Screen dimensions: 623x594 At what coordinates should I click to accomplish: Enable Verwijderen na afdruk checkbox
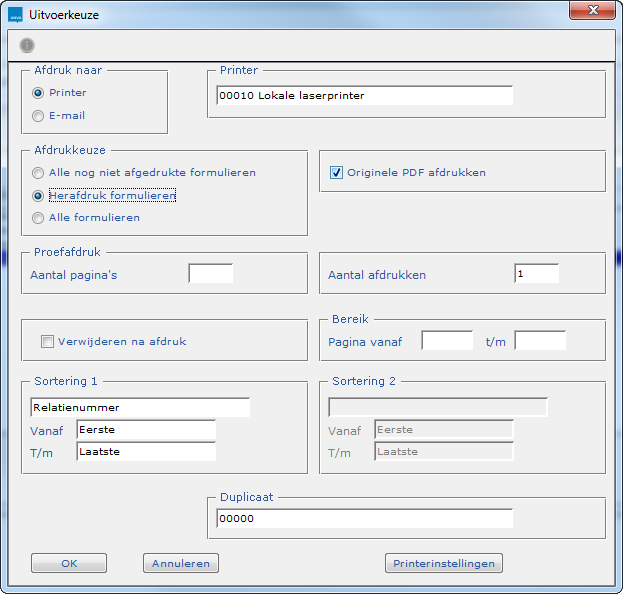tap(47, 342)
